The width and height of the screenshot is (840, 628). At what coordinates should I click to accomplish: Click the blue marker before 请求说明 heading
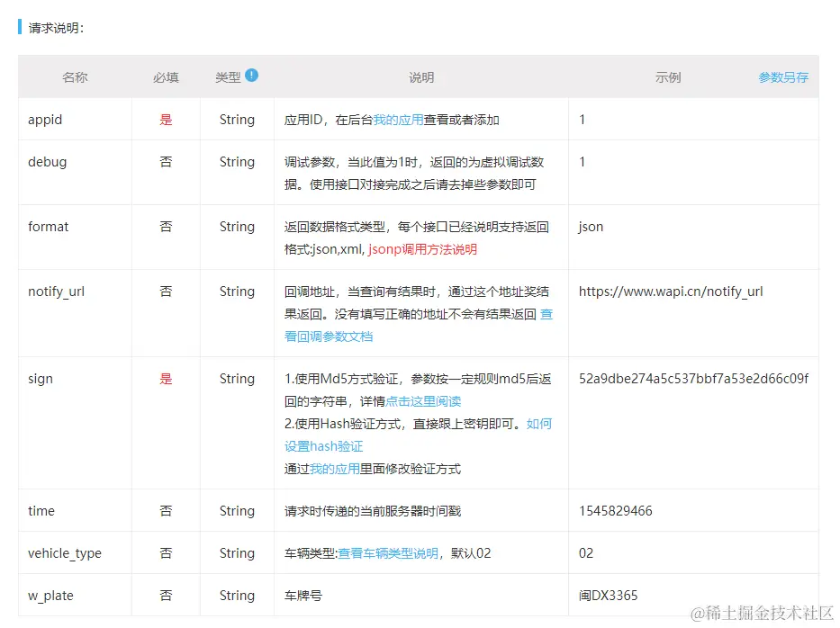21,27
